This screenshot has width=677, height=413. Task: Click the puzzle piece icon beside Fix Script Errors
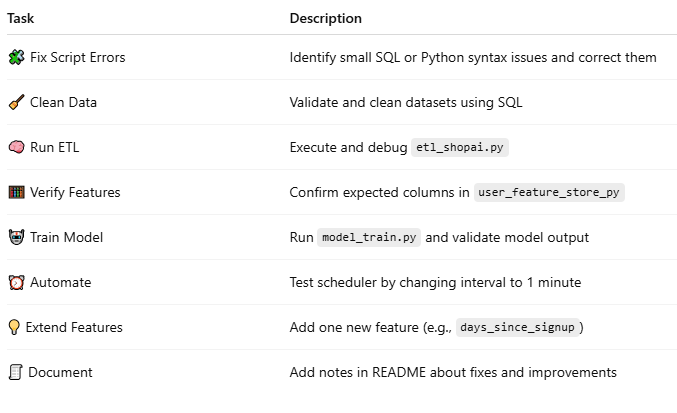tap(16, 57)
